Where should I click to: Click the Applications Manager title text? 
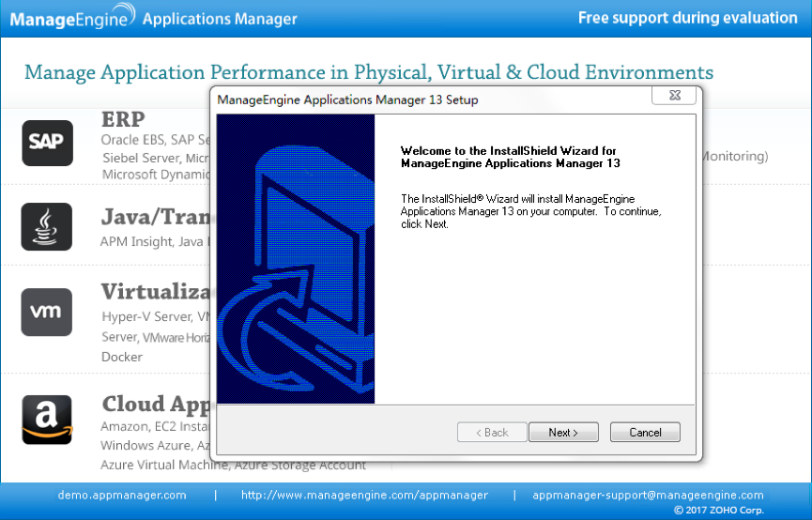coord(220,19)
